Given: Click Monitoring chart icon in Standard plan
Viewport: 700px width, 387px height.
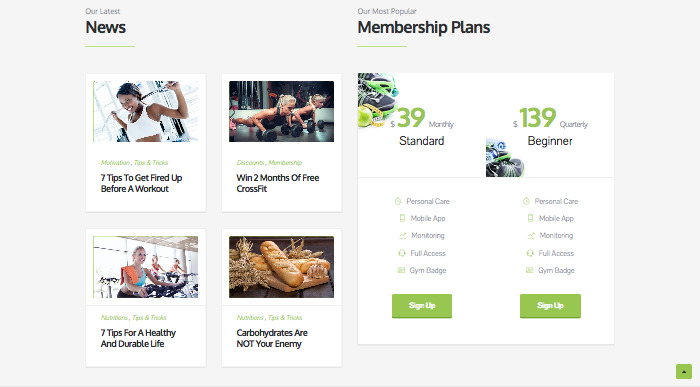Looking at the screenshot, I should (403, 235).
